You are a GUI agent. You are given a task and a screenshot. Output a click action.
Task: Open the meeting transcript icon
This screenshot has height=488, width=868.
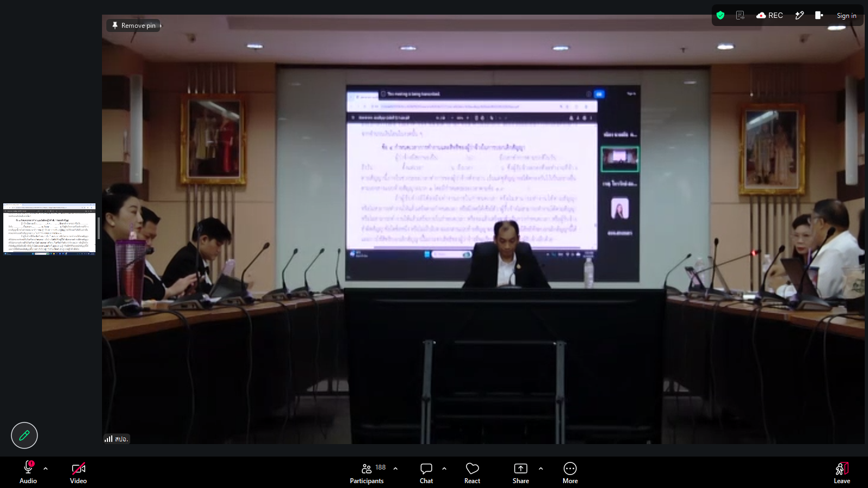(740, 15)
